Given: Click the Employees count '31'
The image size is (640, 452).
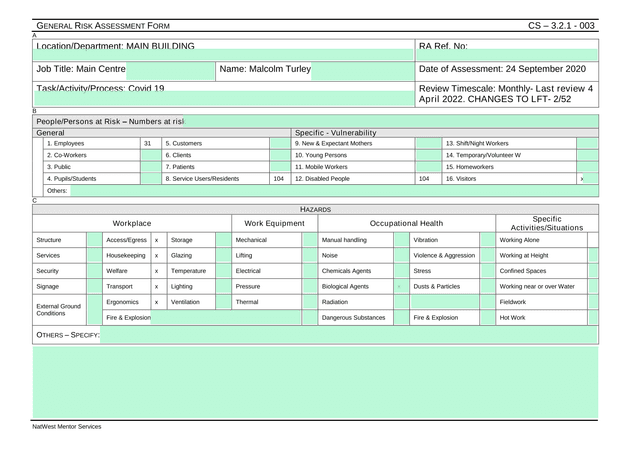Looking at the screenshot, I should pyautogui.click(x=147, y=143).
